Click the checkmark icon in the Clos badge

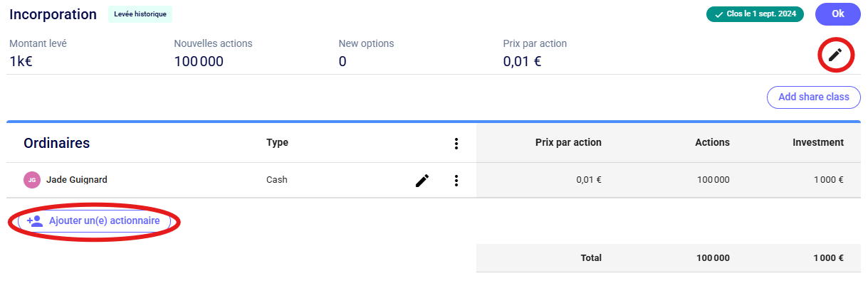coord(718,14)
